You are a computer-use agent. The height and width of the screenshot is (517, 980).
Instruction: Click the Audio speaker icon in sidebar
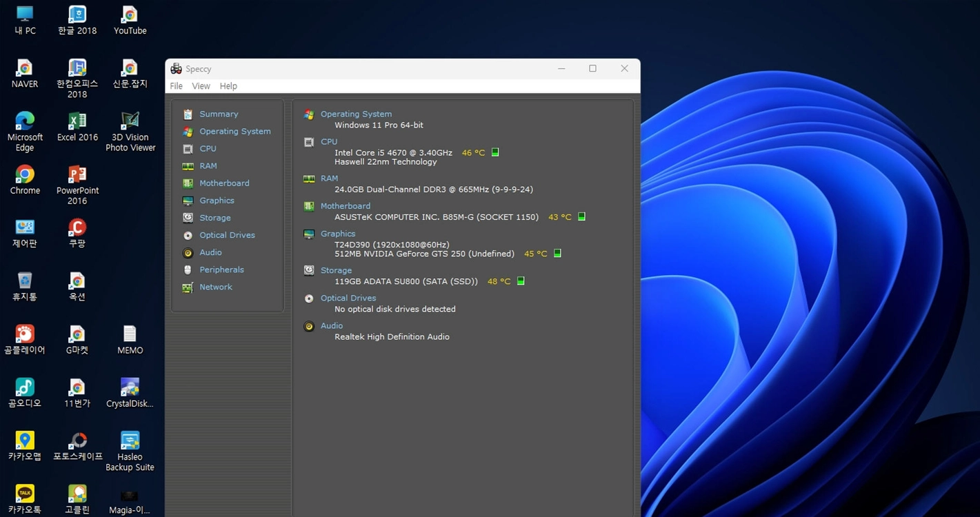(x=188, y=252)
